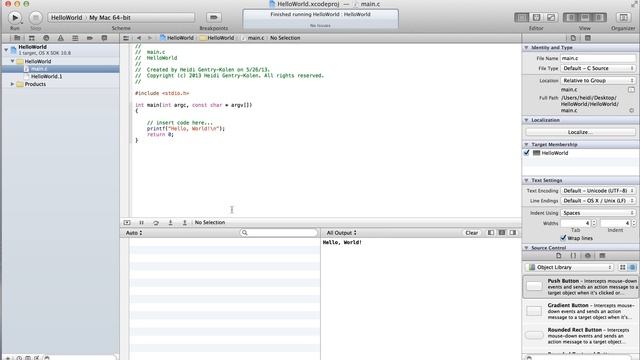The width and height of the screenshot is (640, 360).
Task: Click the Localize button
Action: 580,132
